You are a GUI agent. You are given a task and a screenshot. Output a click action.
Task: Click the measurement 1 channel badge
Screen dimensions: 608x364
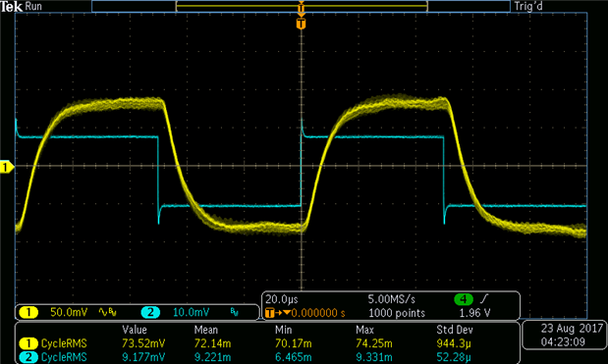point(28,343)
